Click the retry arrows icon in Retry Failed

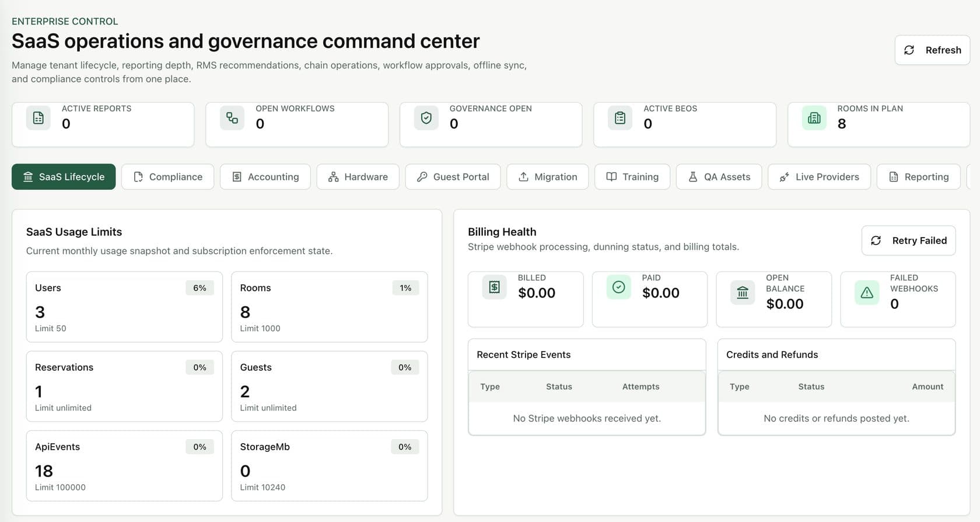point(876,241)
